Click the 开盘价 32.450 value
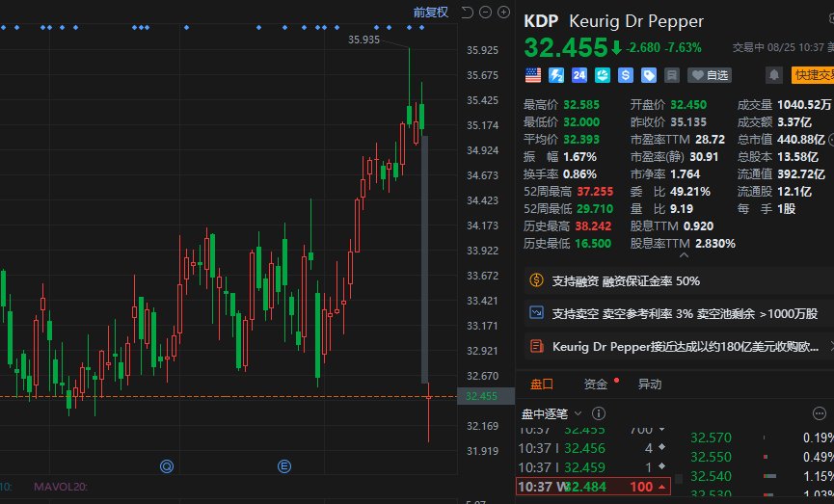 pyautogui.click(x=688, y=105)
